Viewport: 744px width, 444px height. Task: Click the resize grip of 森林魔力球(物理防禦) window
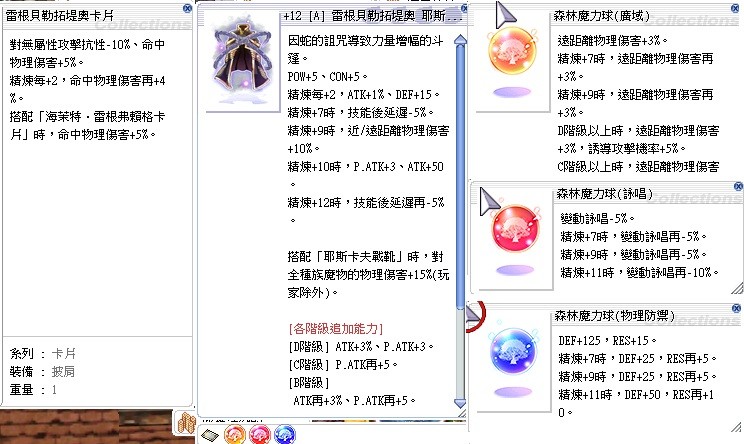click(736, 426)
